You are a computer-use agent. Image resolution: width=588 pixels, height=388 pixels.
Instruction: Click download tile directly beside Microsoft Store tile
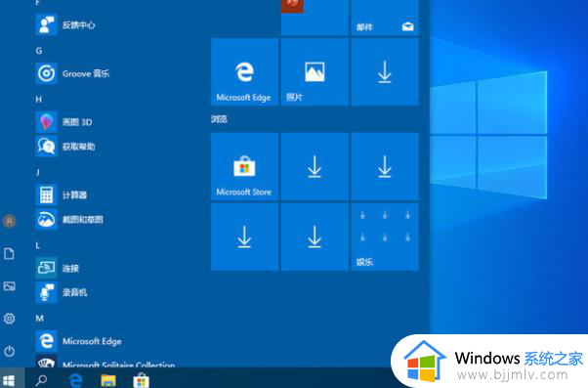[315, 166]
